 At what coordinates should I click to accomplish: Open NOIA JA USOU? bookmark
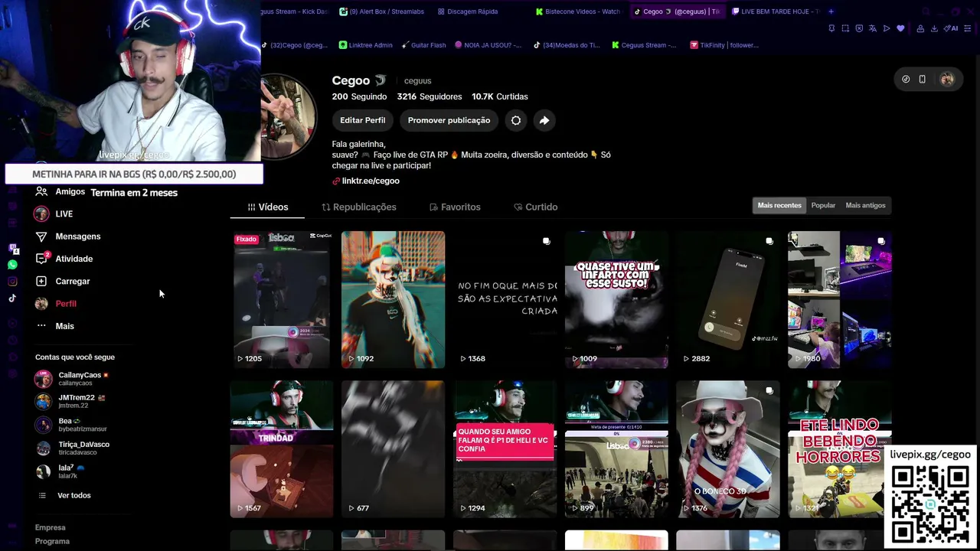click(488, 45)
